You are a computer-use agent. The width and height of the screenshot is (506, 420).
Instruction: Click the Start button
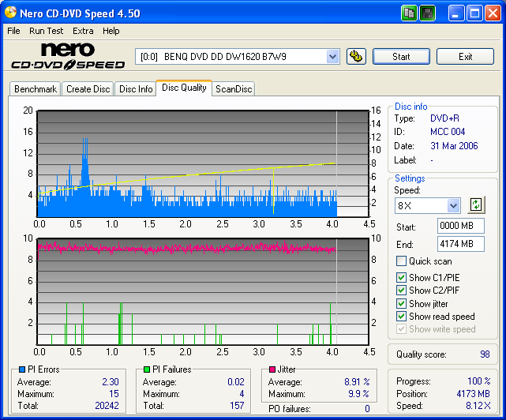[401, 57]
